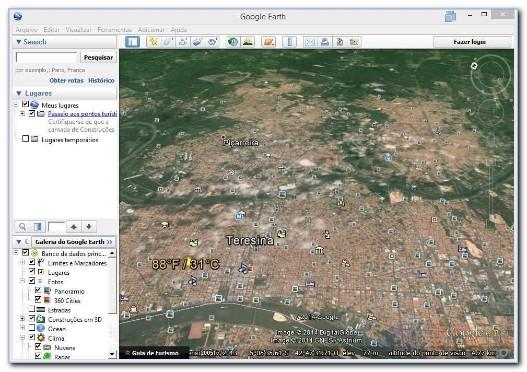Image resolution: width=527 pixels, height=372 pixels.
Task: Collapse the Fotos tree node
Action: click(x=23, y=281)
